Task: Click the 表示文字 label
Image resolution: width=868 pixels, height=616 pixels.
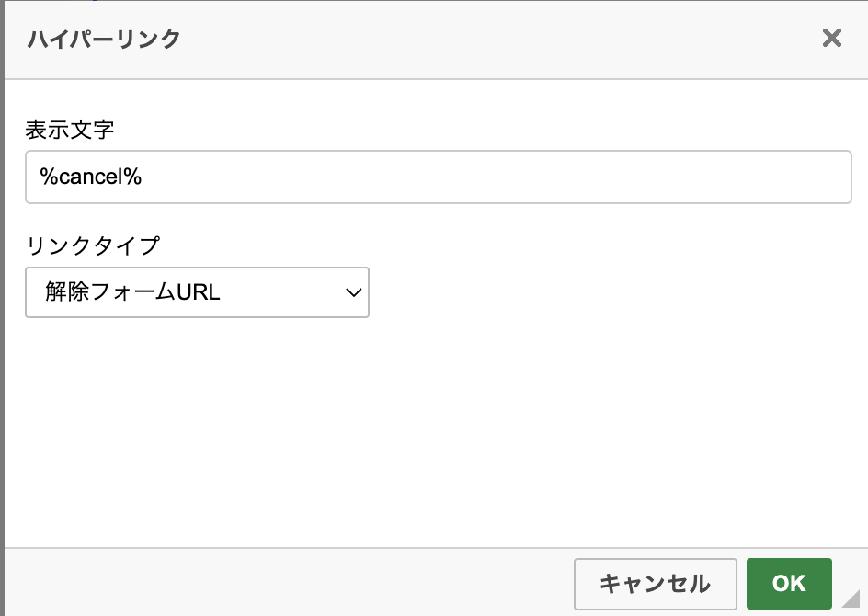Action: 70,131
